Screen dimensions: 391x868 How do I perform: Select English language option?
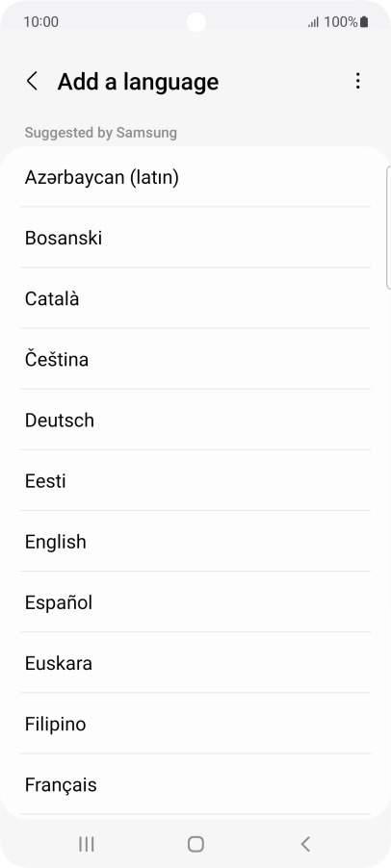pos(195,542)
